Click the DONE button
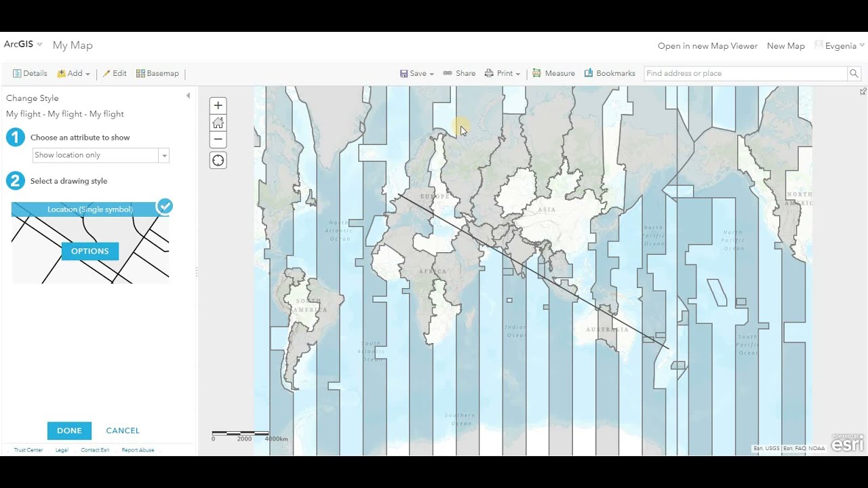This screenshot has height=488, width=868. pyautogui.click(x=69, y=430)
